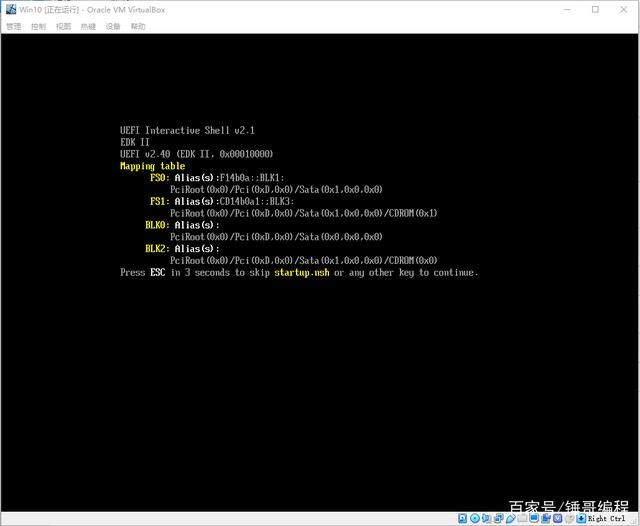Image resolution: width=640 pixels, height=526 pixels.
Task: Maximize the VirtualBox window
Action: click(x=595, y=9)
